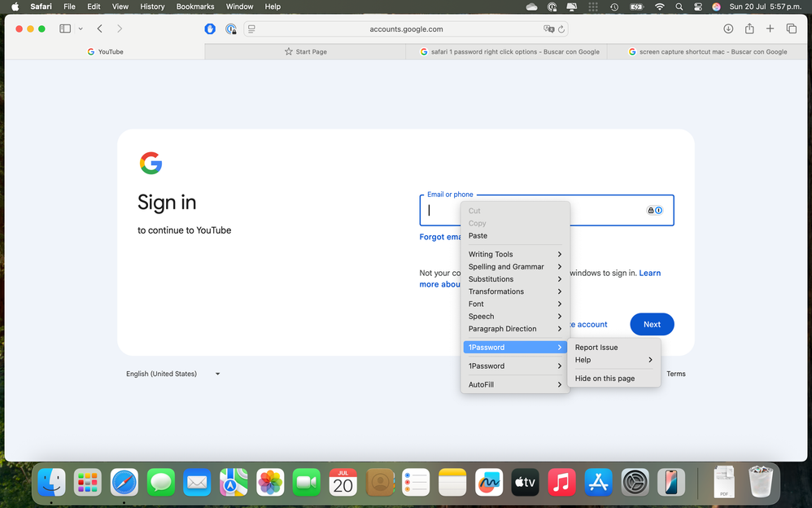Expand Writing Tools submenu

coord(515,254)
